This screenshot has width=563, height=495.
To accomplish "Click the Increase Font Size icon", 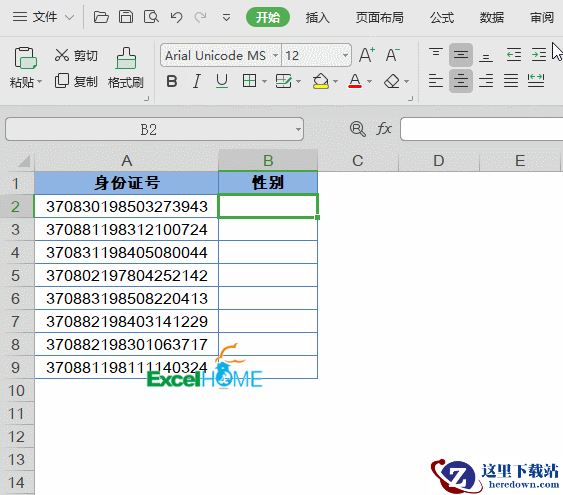I will click(367, 55).
